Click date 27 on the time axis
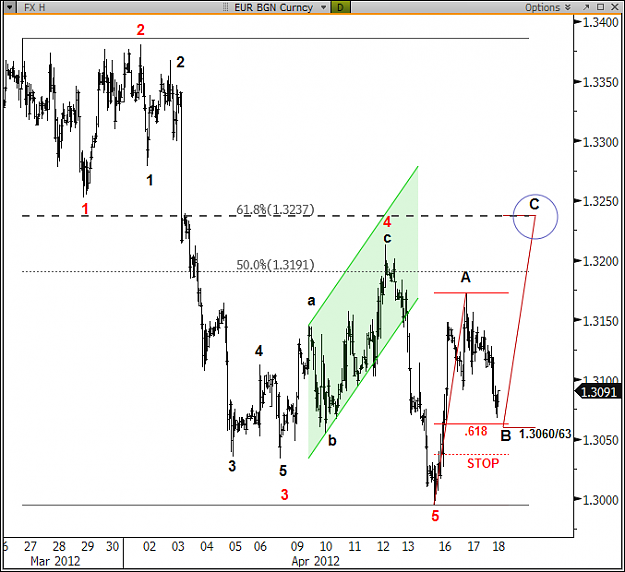This screenshot has height=572, width=625. coord(30,546)
